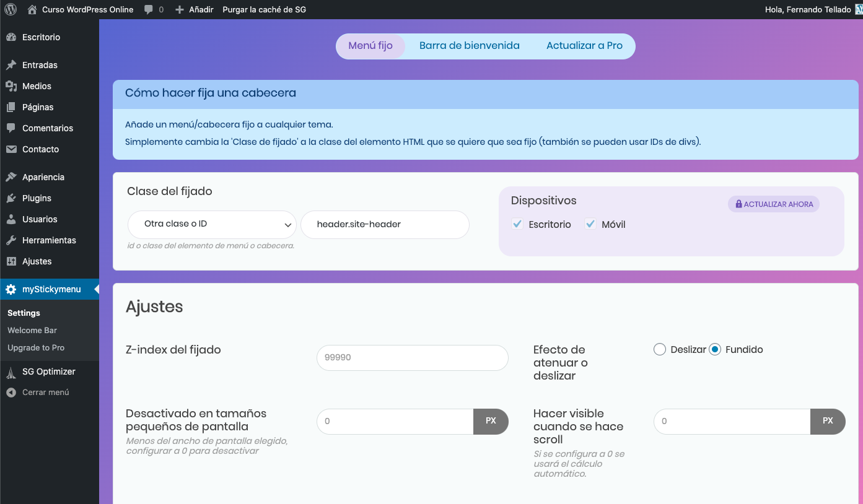This screenshot has width=863, height=504.
Task: Toggle the Escritorio device checkbox
Action: (x=517, y=224)
